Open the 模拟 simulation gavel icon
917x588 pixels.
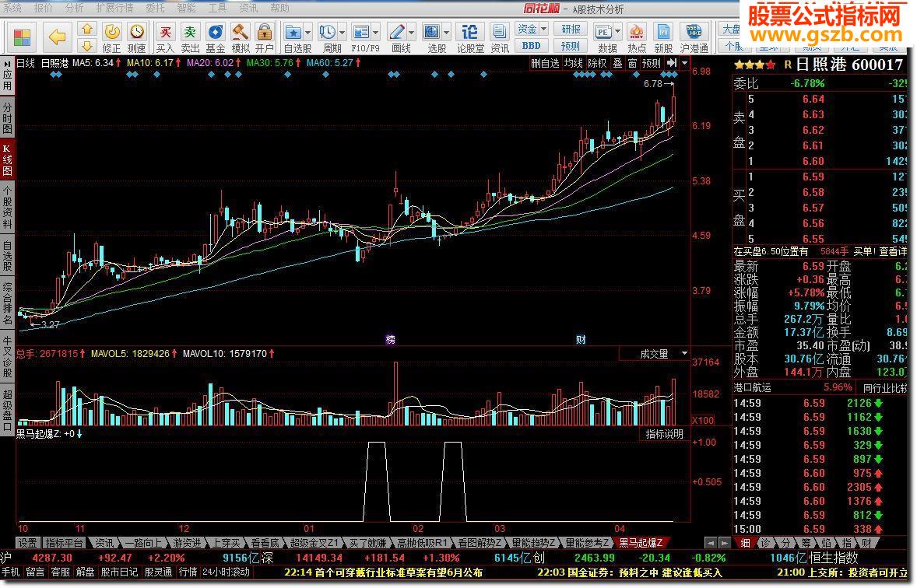point(240,38)
